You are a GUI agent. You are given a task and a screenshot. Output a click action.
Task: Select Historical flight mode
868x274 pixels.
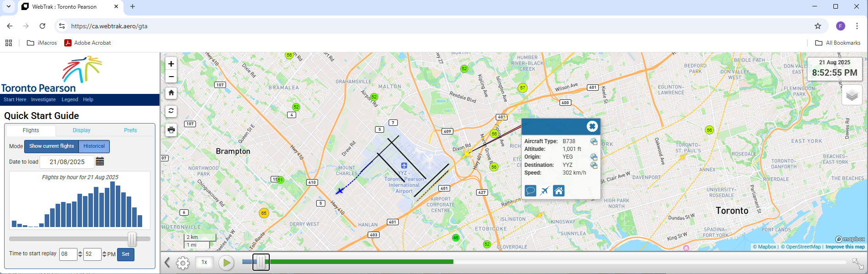[x=94, y=146]
